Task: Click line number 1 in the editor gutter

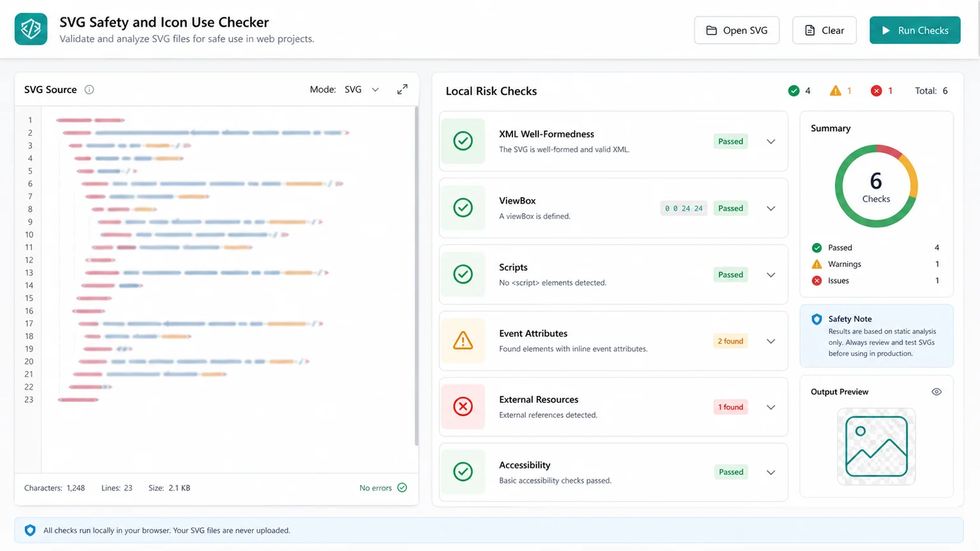Action: [29, 120]
